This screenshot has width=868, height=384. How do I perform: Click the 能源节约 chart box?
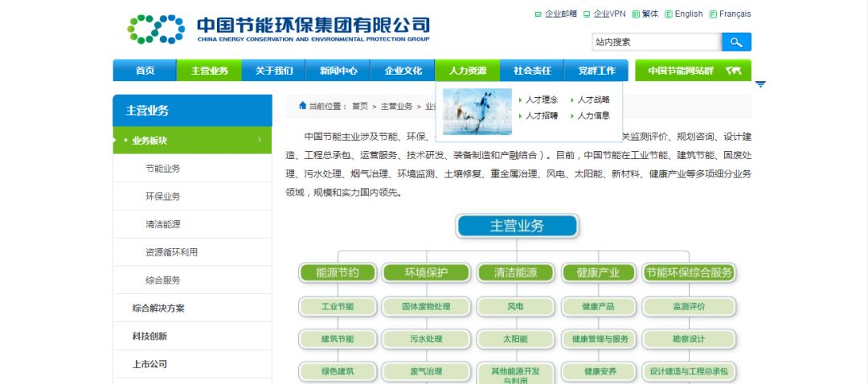point(338,273)
